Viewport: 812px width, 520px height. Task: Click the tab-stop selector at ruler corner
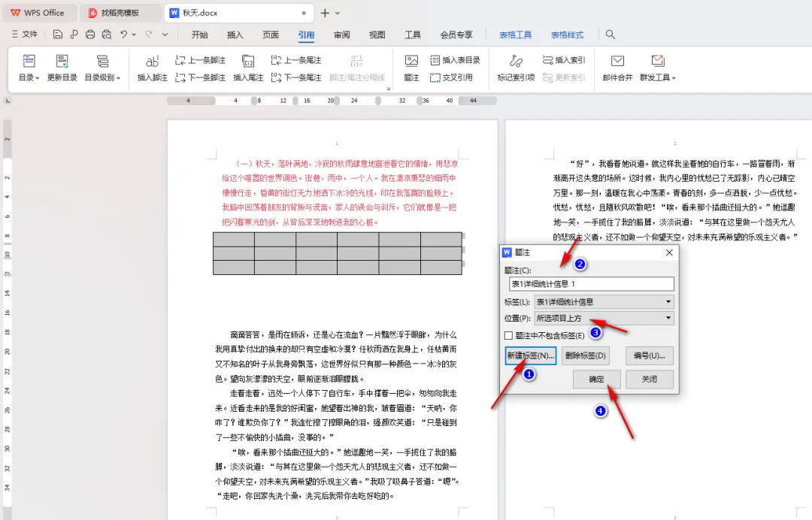[x=8, y=101]
